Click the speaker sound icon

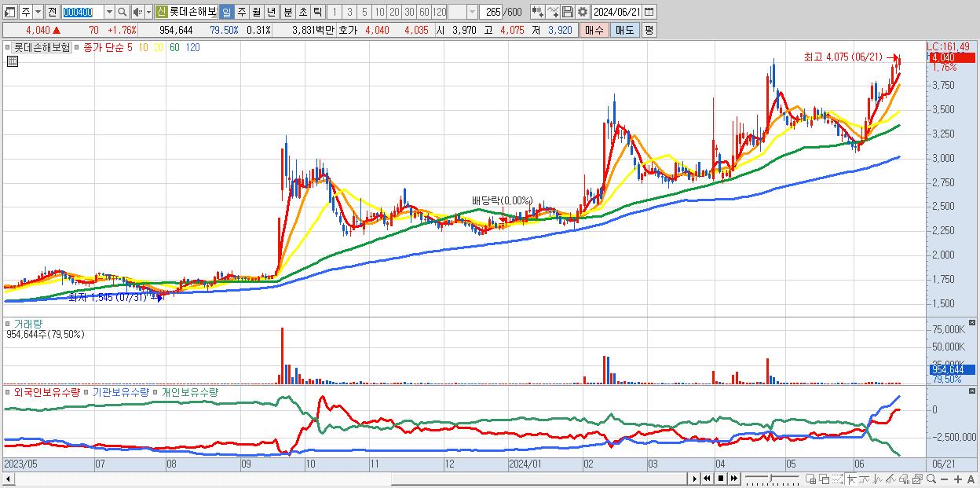pos(137,12)
